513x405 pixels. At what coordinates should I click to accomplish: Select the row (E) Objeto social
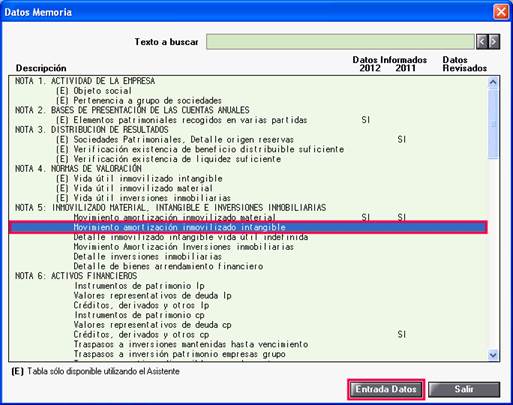click(248, 91)
